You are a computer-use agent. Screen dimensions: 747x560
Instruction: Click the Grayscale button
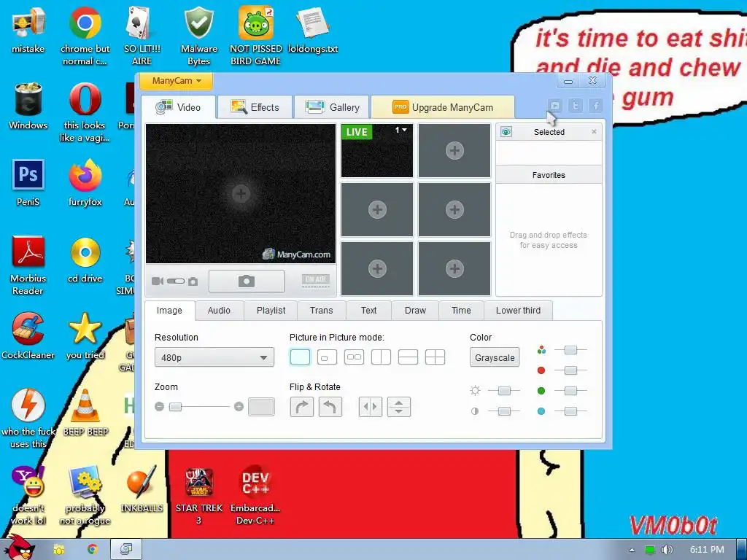point(495,357)
